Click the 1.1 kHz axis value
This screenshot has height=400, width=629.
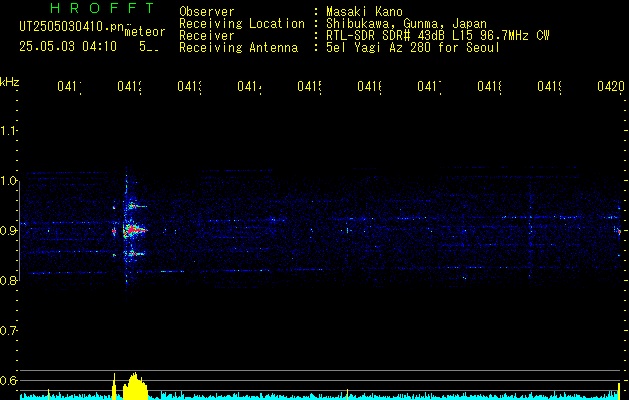pos(8,130)
